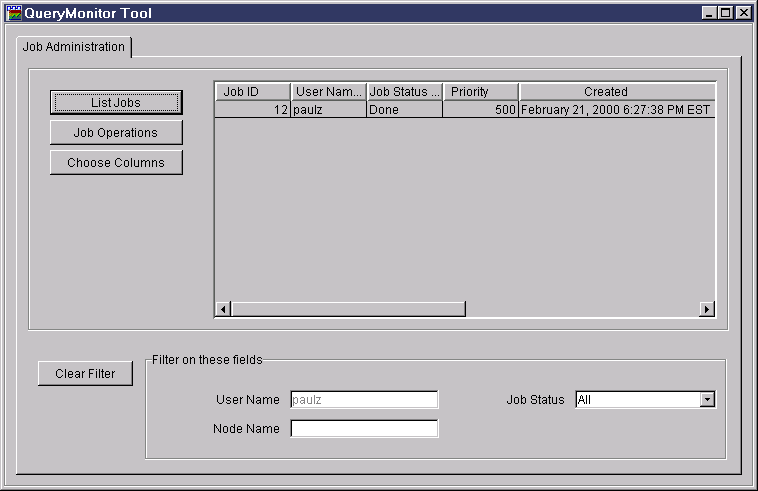
Task: Click the Created column header
Action: tap(617, 92)
